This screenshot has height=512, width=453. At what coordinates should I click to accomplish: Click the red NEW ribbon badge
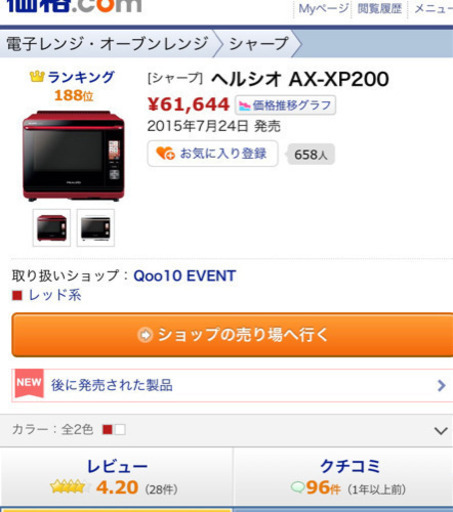coord(29,383)
